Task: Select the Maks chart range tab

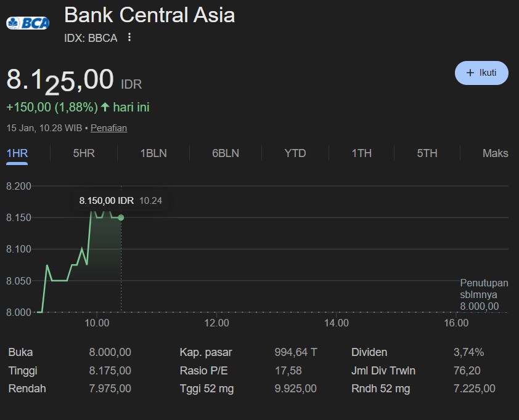Action: [495, 153]
